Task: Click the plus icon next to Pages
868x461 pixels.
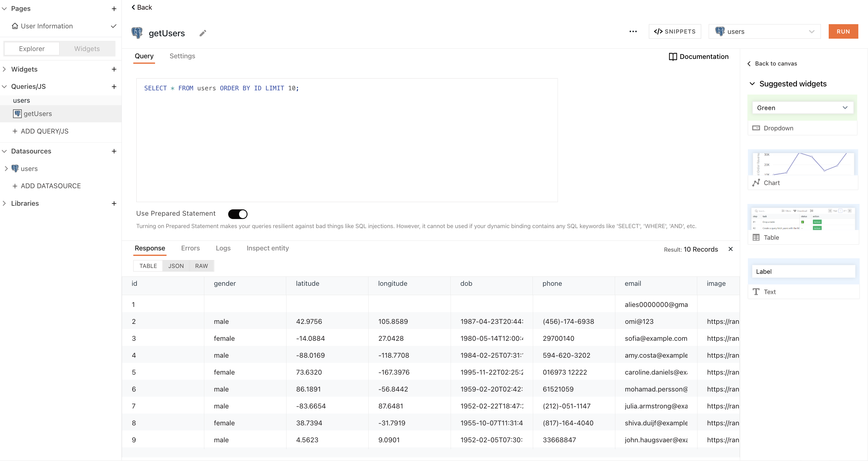Action: click(114, 9)
